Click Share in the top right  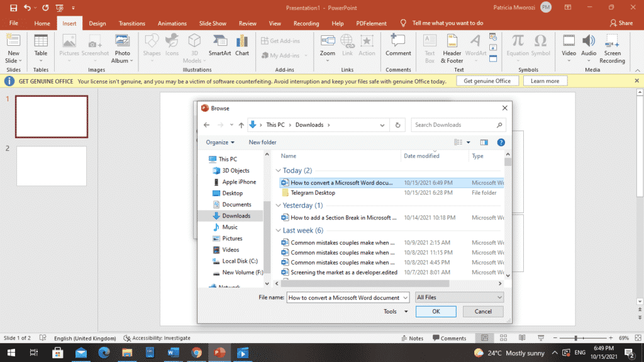pos(621,23)
